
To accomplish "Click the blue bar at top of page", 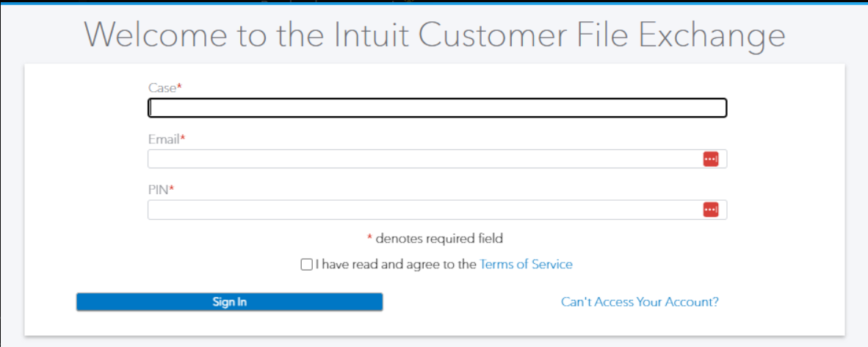I will coord(434,2).
